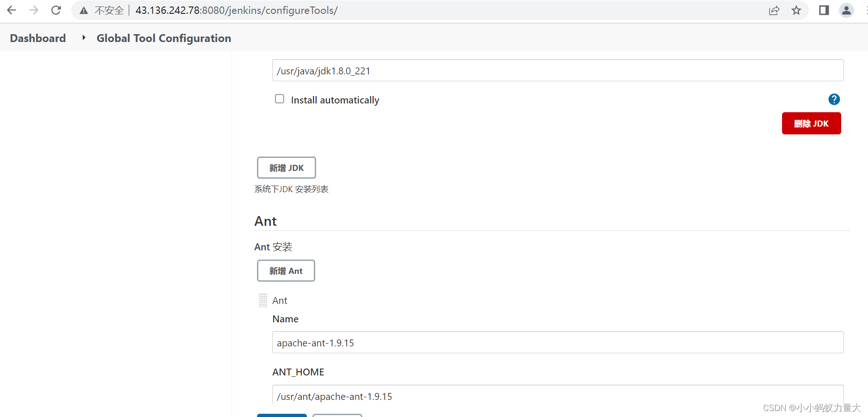
Task: Click the share icon in the address bar
Action: click(774, 10)
